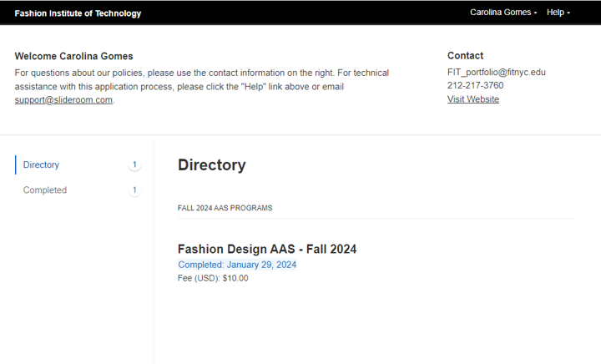This screenshot has height=364, width=601.
Task: Click the FALL 2024 AAS PROGRAMS section header
Action: click(225, 208)
